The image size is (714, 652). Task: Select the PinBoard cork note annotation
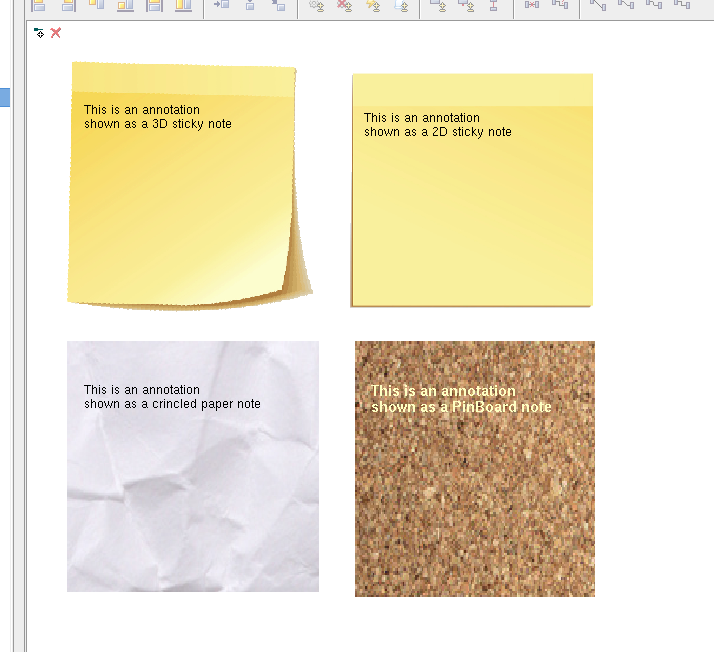tap(474, 500)
